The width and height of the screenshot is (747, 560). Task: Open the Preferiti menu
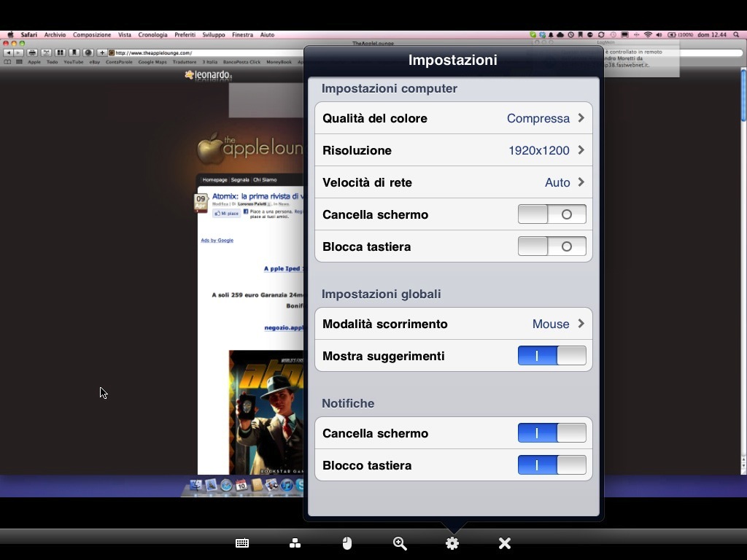click(x=185, y=35)
